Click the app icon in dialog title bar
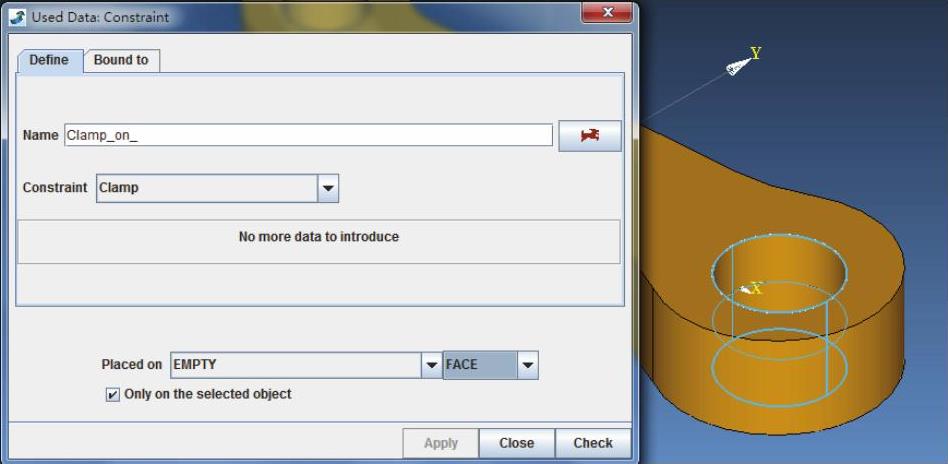 (17, 17)
